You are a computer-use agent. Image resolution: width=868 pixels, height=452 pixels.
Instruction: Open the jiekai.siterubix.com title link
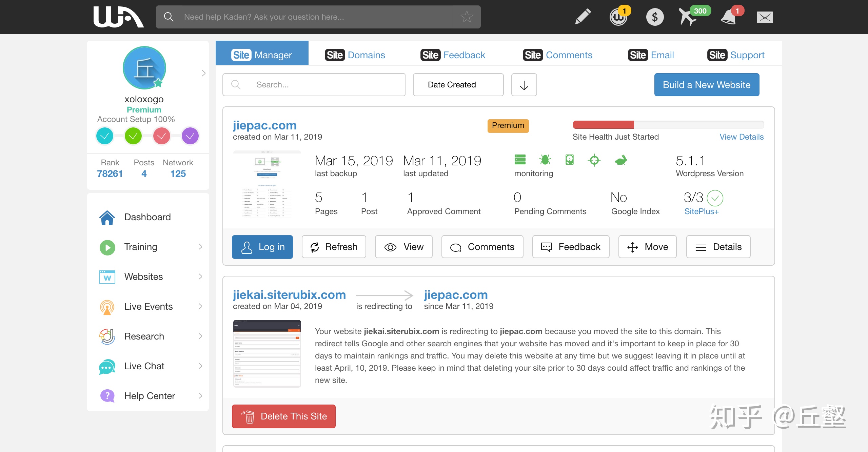click(289, 295)
